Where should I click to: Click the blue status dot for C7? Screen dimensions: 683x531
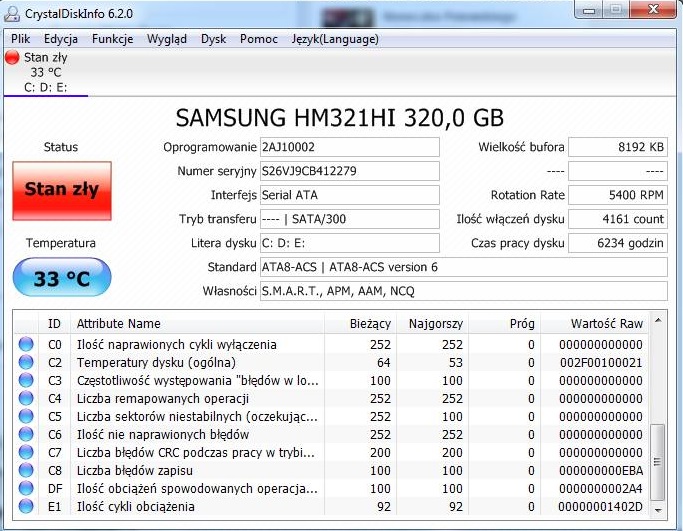[26, 452]
